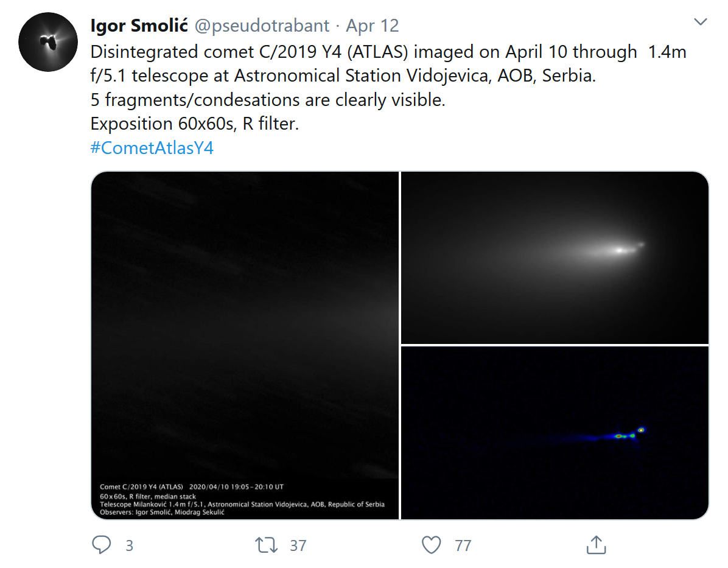Click Igor Smolić's profile avatar
This screenshot has height=568, width=728.
coord(47,42)
